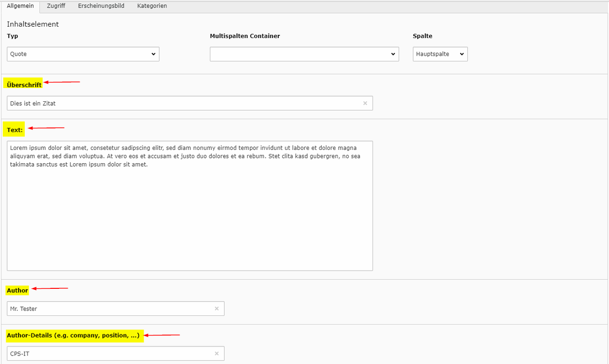Viewport: 609px width, 364px height.
Task: Go to the Kategorien tab
Action: click(152, 6)
